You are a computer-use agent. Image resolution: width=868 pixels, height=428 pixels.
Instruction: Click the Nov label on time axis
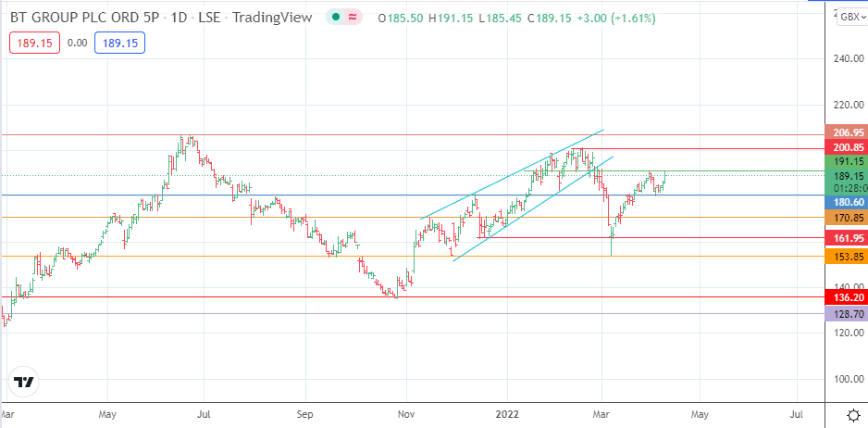406,414
